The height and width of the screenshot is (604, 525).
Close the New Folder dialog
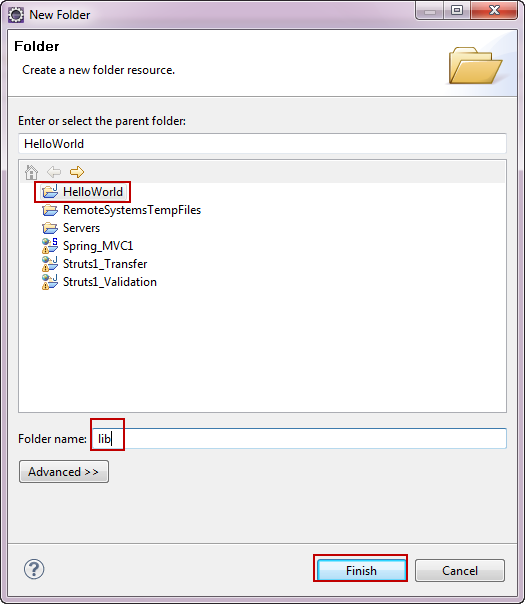point(493,10)
